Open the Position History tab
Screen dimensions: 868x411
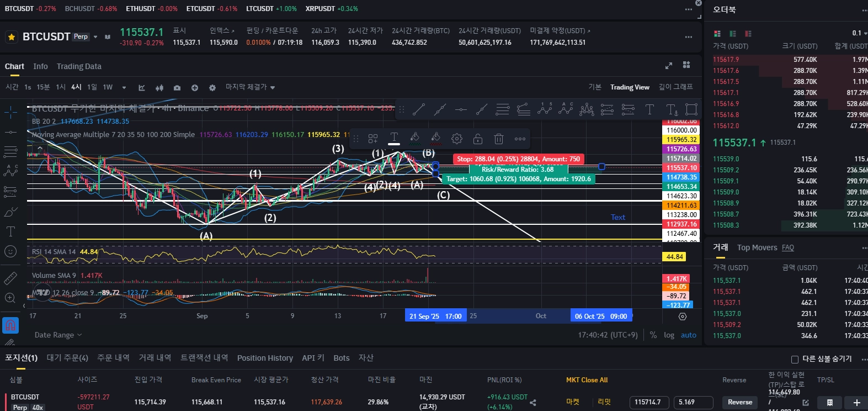coord(265,358)
